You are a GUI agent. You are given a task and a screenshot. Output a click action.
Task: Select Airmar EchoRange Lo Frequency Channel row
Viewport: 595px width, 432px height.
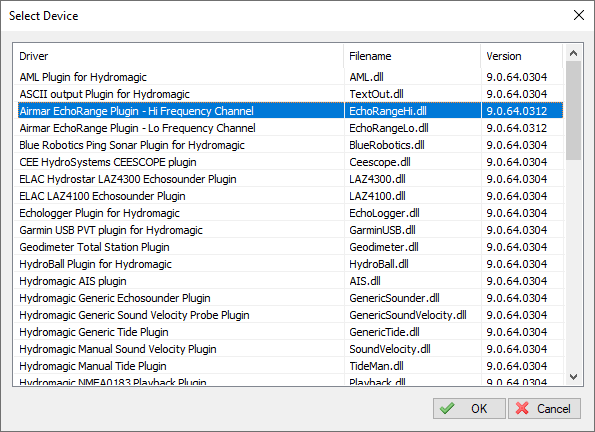click(x=289, y=128)
